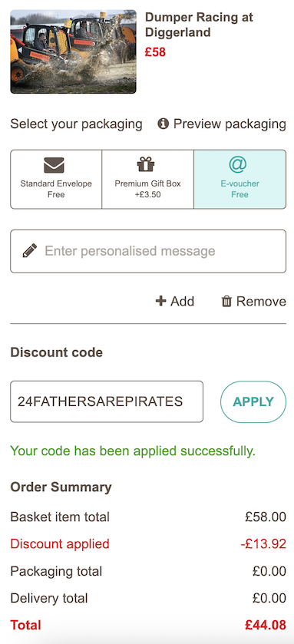Image resolution: width=294 pixels, height=644 pixels.
Task: Open Preview packaging link
Action: click(x=230, y=124)
